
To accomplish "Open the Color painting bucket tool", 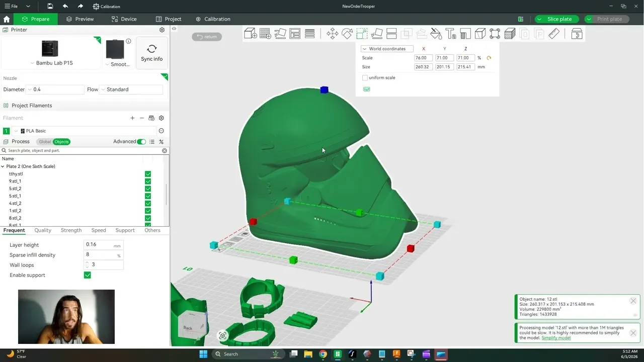I will click(x=436, y=34).
